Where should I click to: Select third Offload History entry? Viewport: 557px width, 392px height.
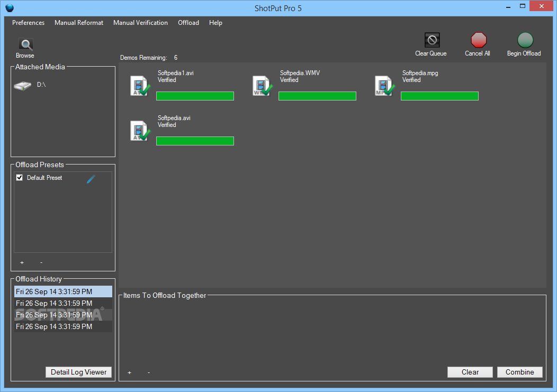[x=63, y=315]
